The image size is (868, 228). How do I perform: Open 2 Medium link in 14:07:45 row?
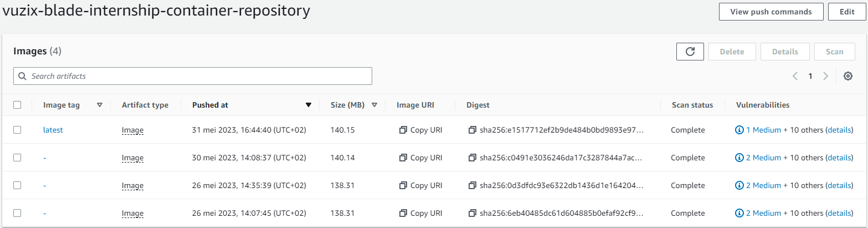coord(763,213)
